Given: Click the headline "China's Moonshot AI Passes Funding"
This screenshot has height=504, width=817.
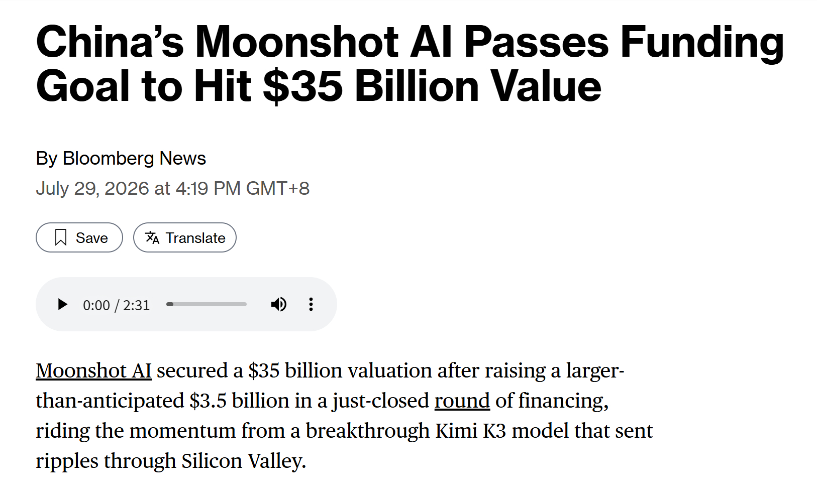Looking at the screenshot, I should click(x=410, y=42).
